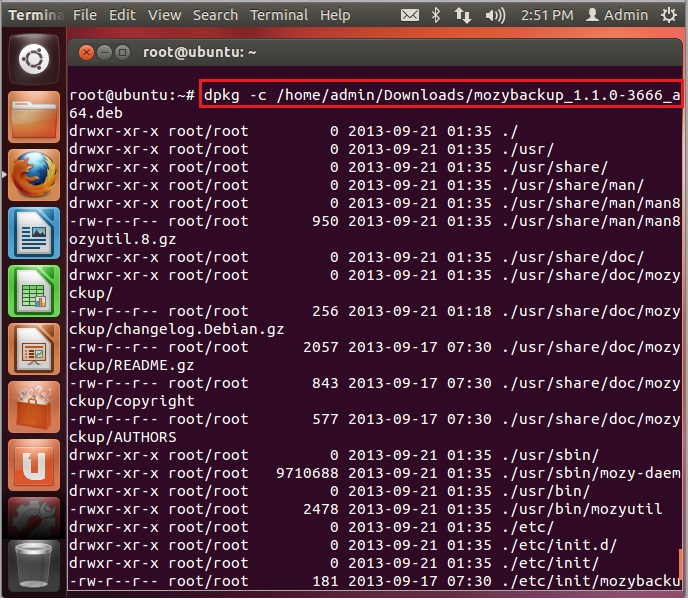Open LibreOffice Impress from the launcher

click(x=34, y=349)
